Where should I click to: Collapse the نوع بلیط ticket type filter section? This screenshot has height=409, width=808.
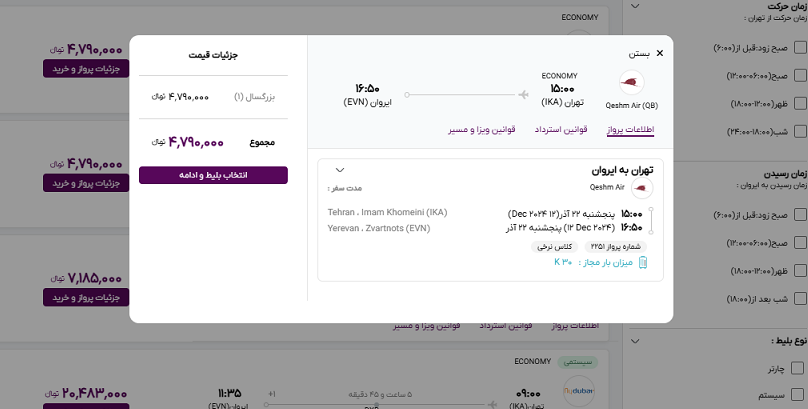[636, 340]
